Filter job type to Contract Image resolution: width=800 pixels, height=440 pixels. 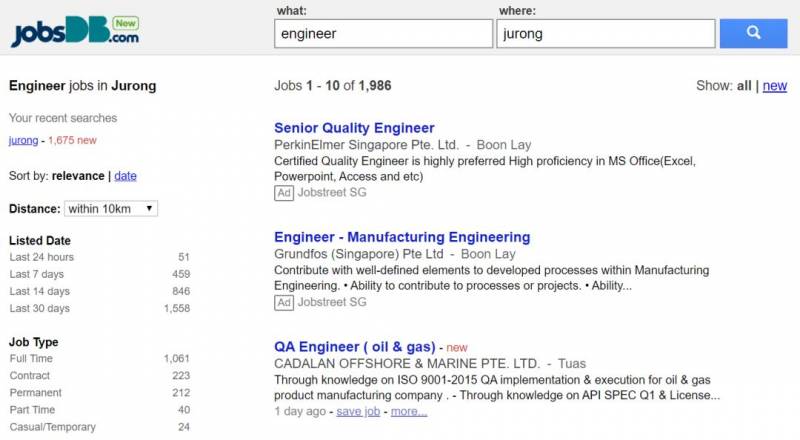(30, 376)
